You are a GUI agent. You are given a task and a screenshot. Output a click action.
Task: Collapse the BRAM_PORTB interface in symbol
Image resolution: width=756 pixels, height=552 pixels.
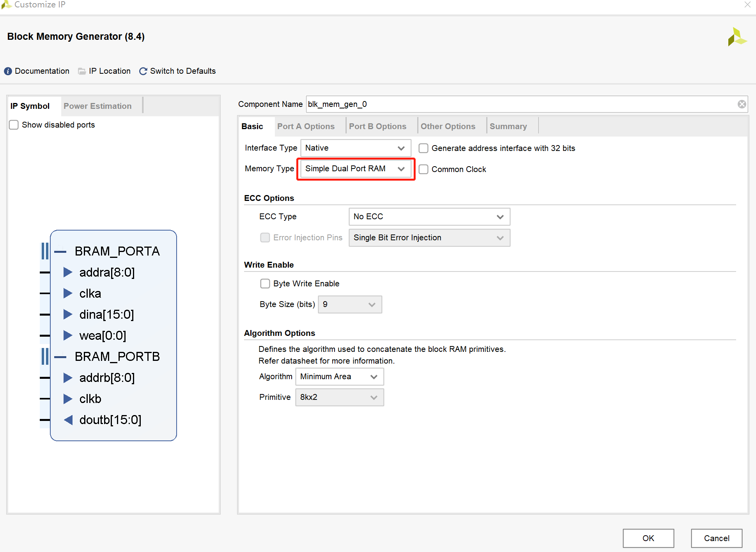60,357
